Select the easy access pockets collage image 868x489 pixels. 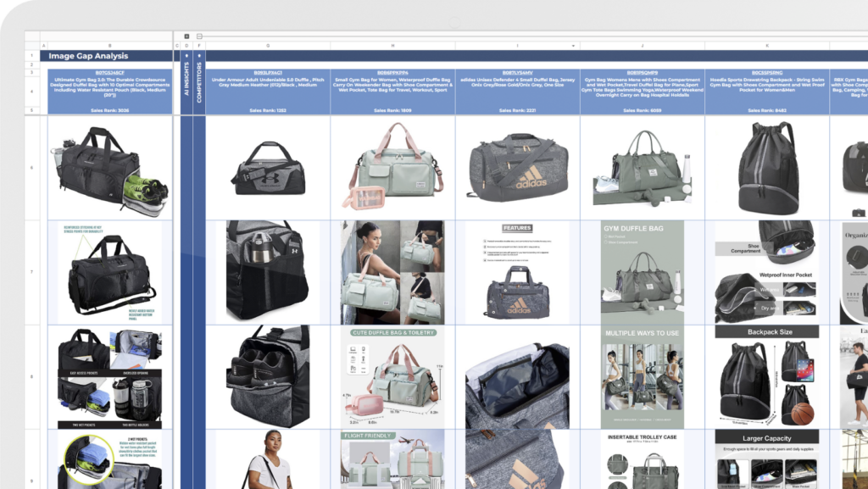click(x=110, y=378)
